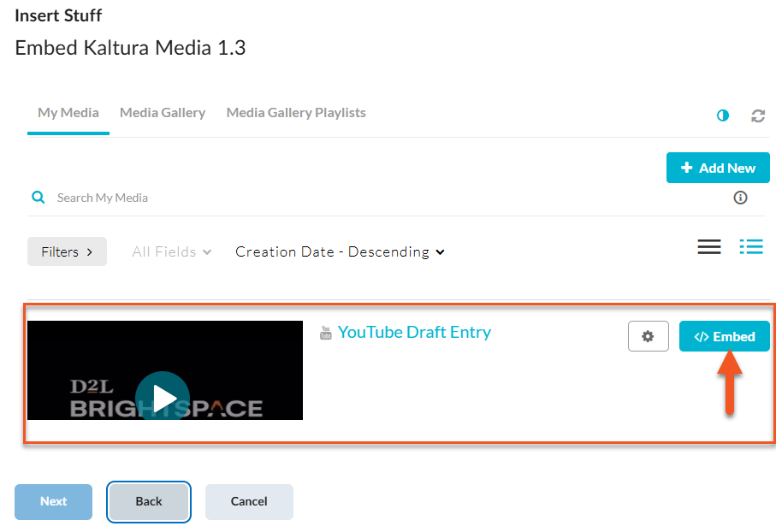Play the D2L Brightspace video thumbnail

163,397
